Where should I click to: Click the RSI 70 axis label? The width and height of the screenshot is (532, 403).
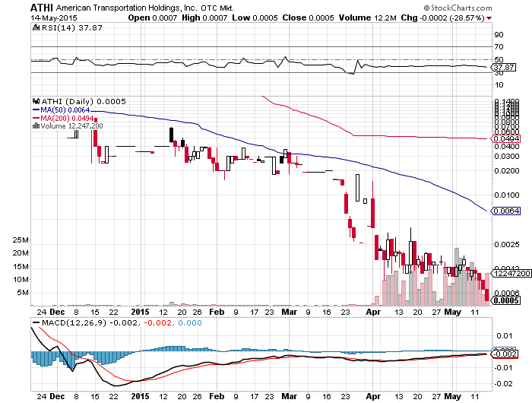click(x=499, y=47)
